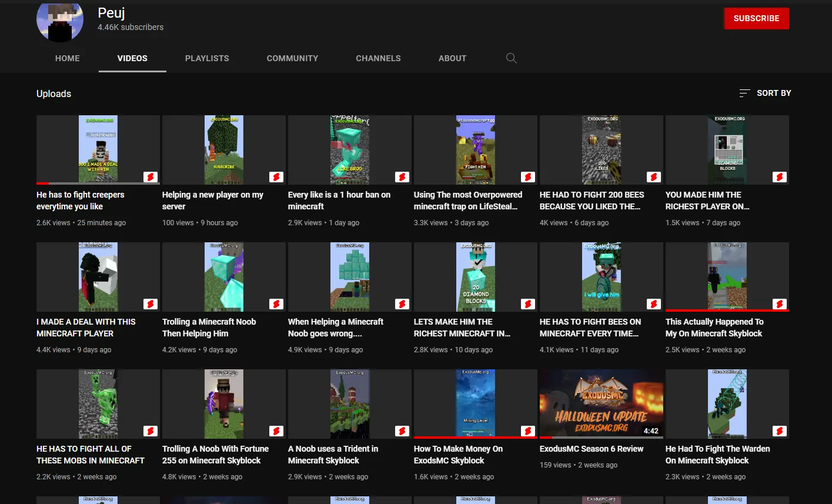The width and height of the screenshot is (832, 504).
Task: Open 'Every like is a 1 hour ban' title
Action: click(339, 201)
